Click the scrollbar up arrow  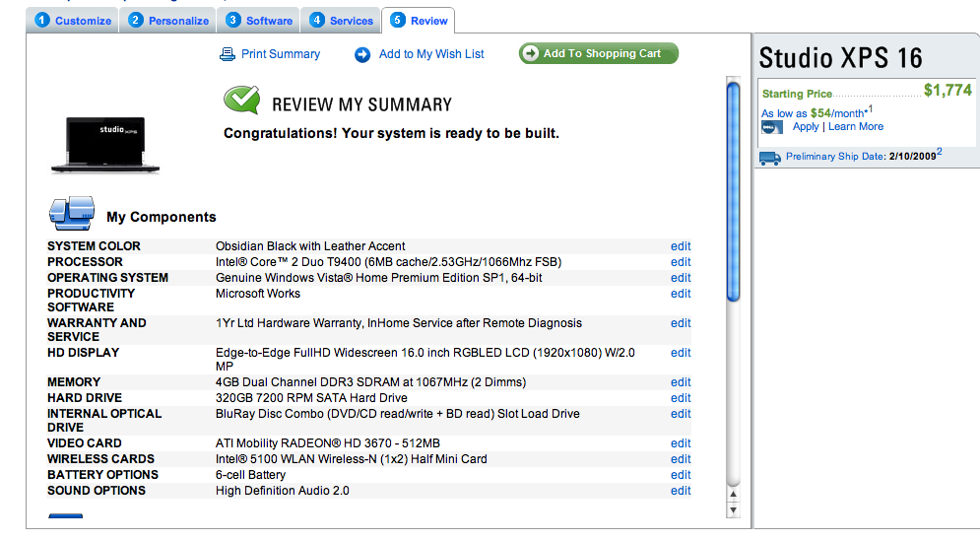tap(733, 494)
